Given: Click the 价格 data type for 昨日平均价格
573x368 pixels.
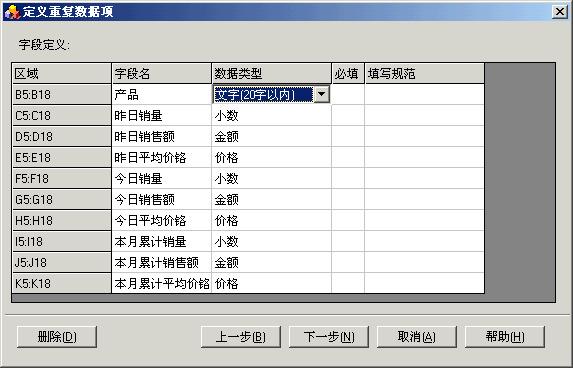Looking at the screenshot, I should point(272,158).
